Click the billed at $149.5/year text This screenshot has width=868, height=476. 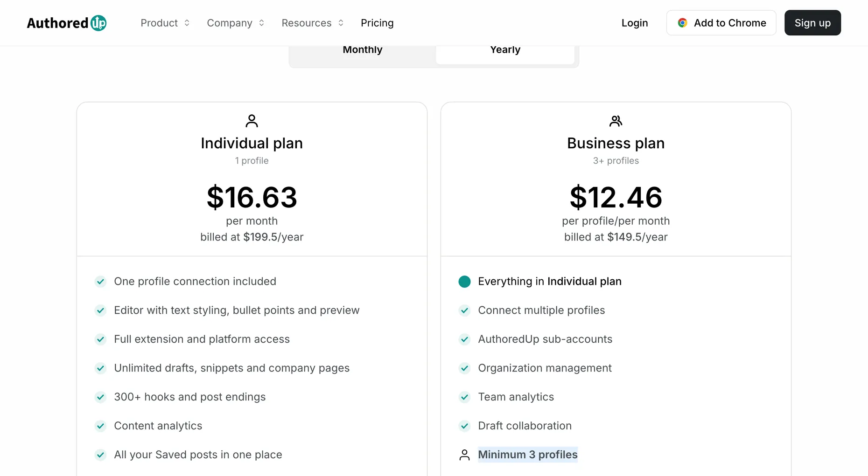(x=616, y=237)
